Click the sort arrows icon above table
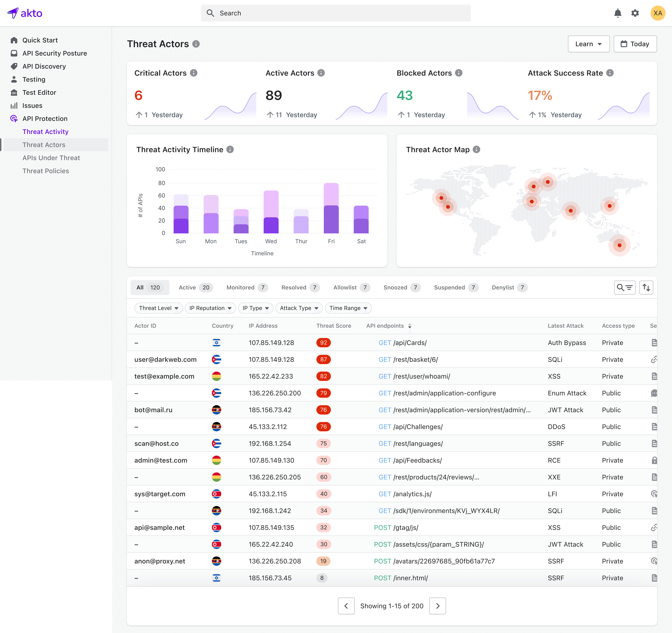 coord(646,287)
